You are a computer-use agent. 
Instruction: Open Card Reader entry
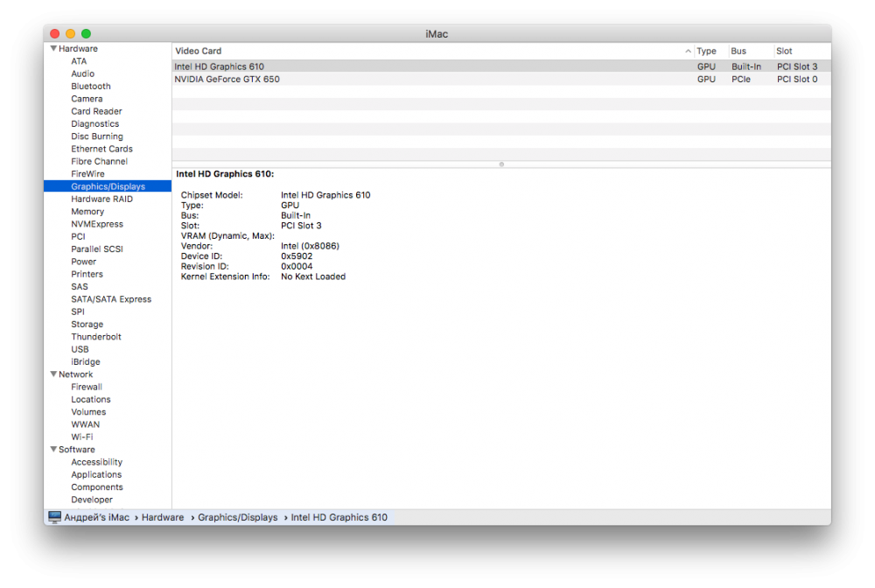click(96, 112)
